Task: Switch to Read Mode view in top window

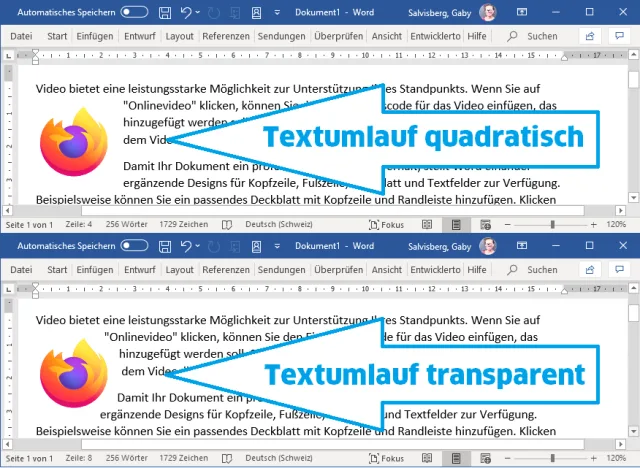Action: pyautogui.click(x=427, y=225)
